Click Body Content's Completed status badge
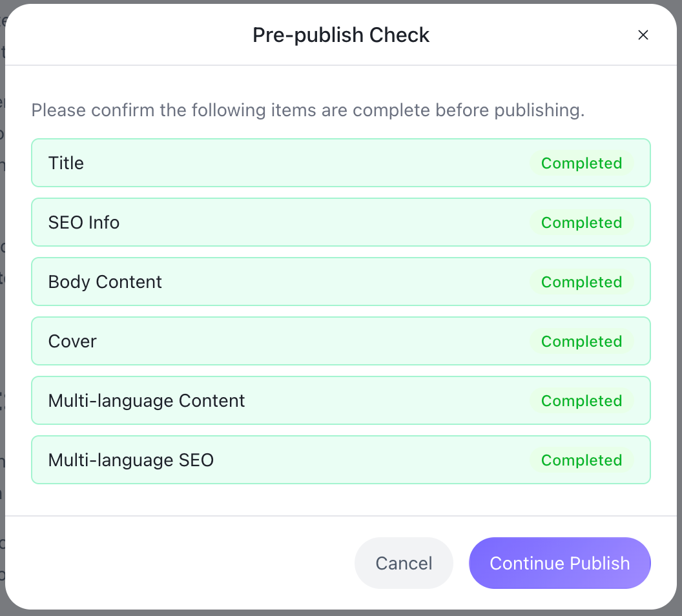The image size is (682, 616). pos(581,282)
